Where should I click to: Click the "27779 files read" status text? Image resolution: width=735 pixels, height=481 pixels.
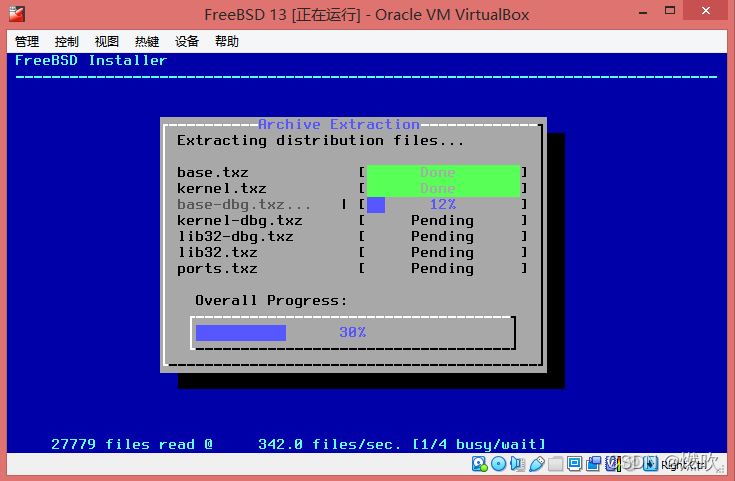coord(123,444)
